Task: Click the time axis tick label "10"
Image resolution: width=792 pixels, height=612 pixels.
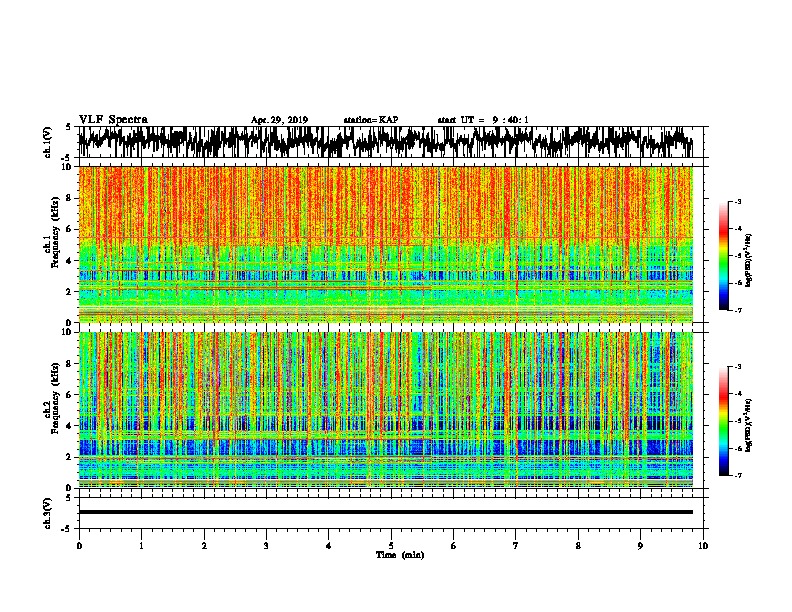Action: 703,546
